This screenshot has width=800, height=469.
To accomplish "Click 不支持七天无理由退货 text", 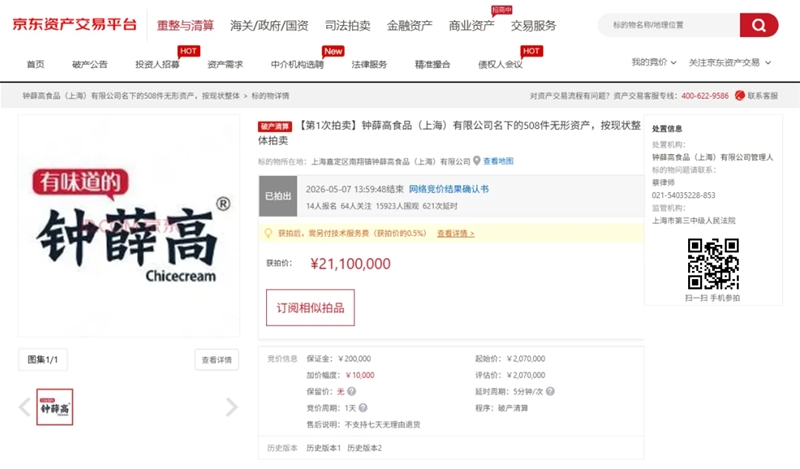I will tap(383, 424).
